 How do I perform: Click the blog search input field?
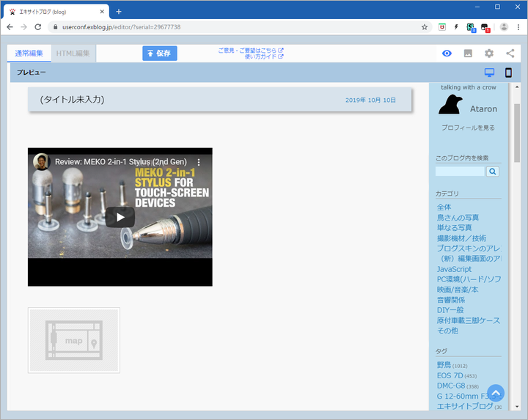[x=460, y=172]
